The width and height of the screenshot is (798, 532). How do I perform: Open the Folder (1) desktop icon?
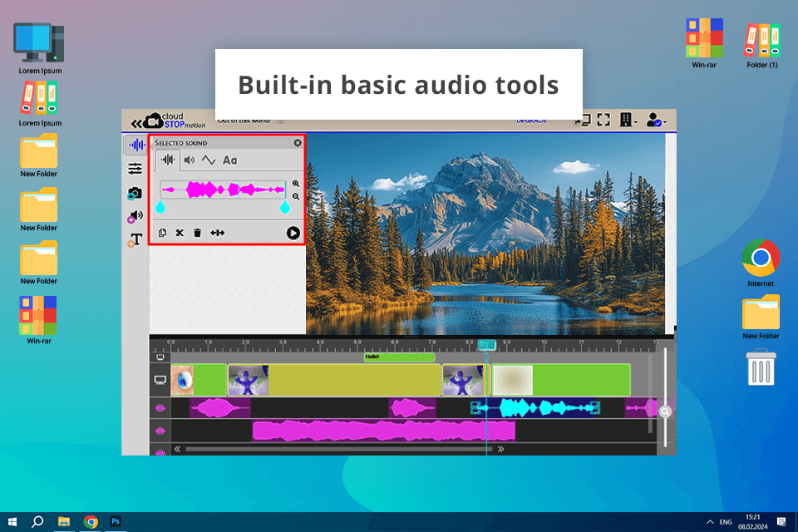[762, 44]
